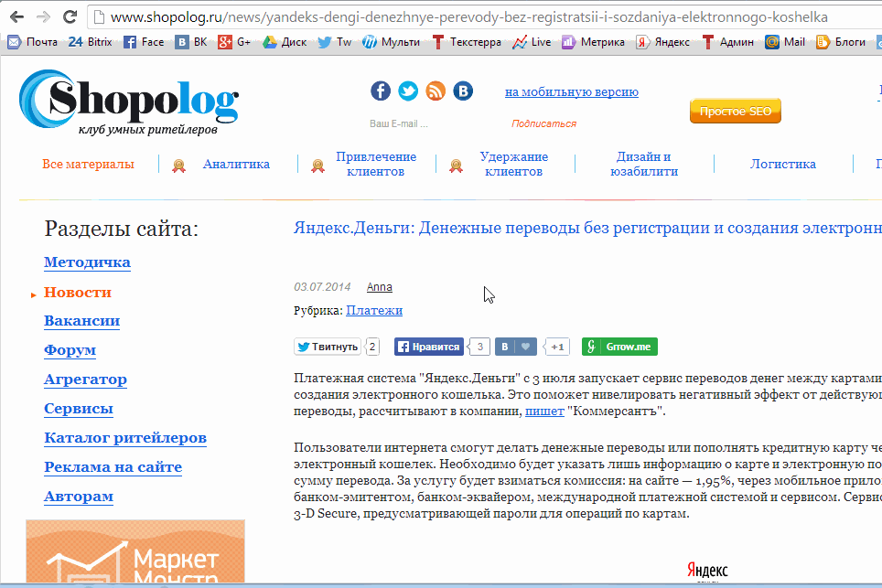The height and width of the screenshot is (588, 882).
Task: Open the Аналитика menu section
Action: [x=236, y=165]
